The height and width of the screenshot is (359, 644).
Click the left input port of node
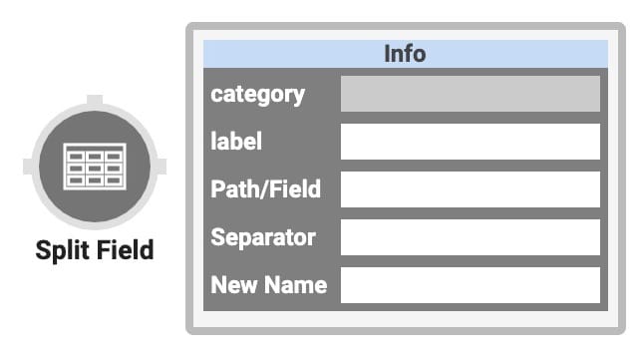click(28, 167)
